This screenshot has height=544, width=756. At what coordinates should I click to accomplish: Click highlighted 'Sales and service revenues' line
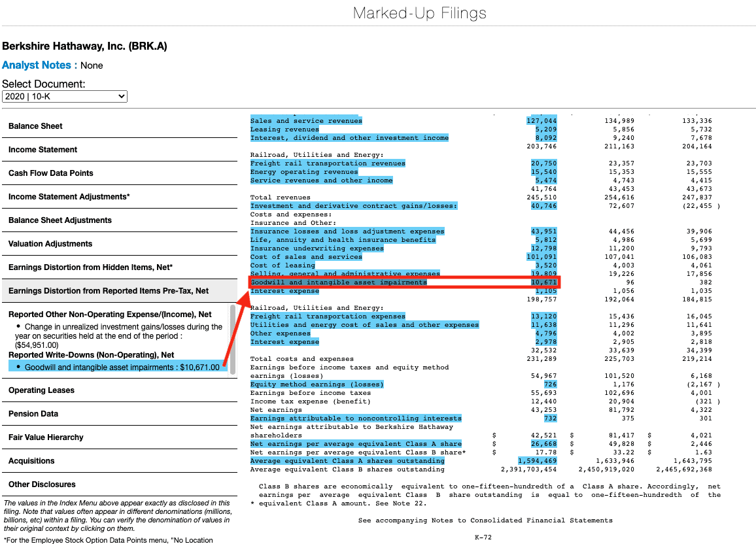click(x=306, y=121)
